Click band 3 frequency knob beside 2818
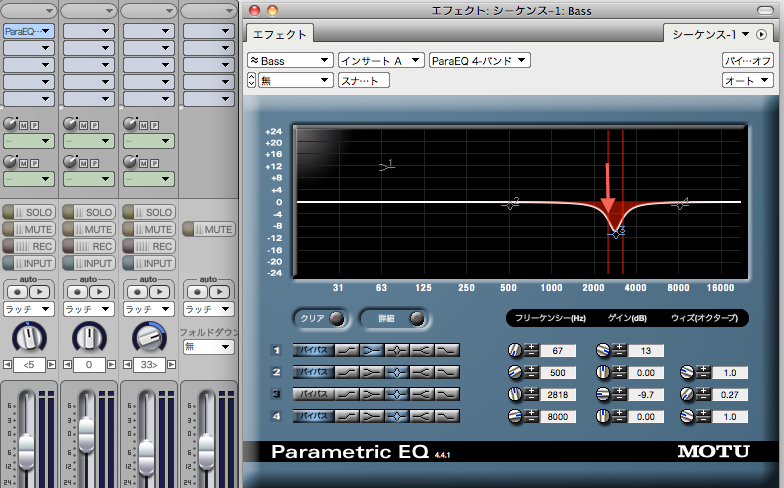 point(514,394)
